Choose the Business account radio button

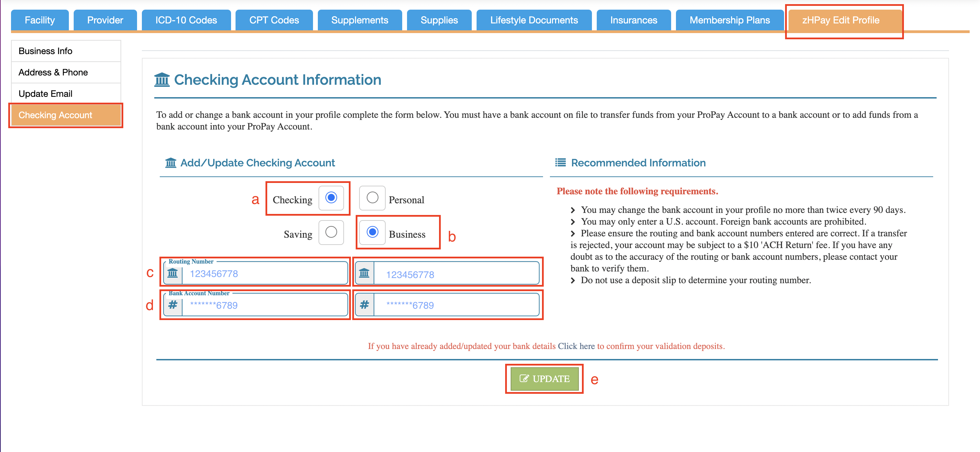372,232
